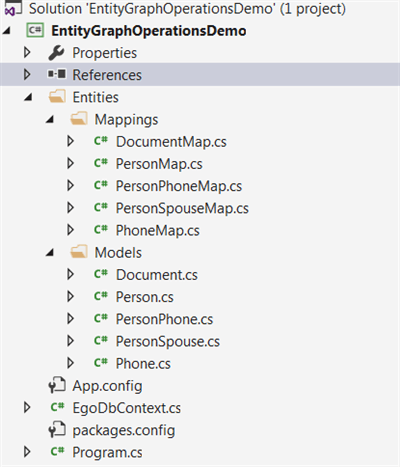The image size is (400, 467).
Task: Click the Properties wrench icon
Action: click(56, 53)
